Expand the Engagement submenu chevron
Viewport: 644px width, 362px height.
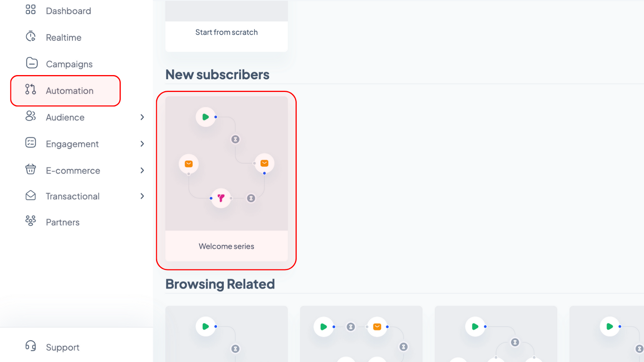[142, 144]
